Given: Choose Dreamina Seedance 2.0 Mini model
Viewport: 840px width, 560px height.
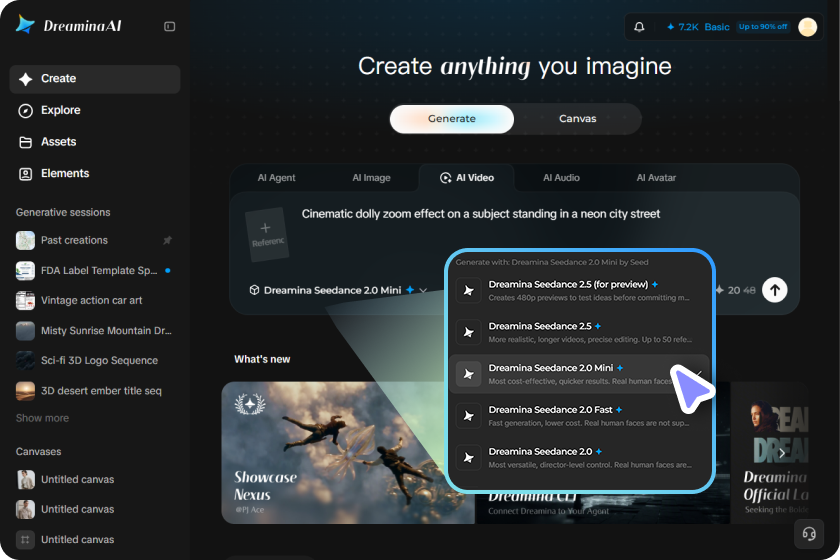Looking at the screenshot, I should (579, 374).
